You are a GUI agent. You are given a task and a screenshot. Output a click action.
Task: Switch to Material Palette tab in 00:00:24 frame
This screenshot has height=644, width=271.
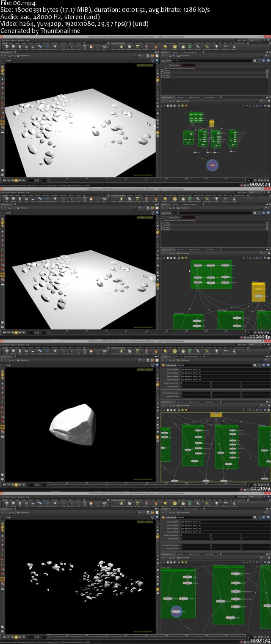click(194, 97)
